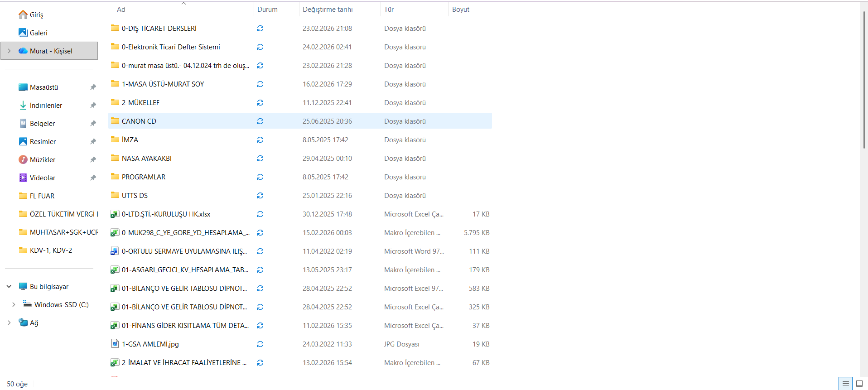Unpin Belgeler via its pin icon
868x390 pixels.
pyautogui.click(x=93, y=123)
